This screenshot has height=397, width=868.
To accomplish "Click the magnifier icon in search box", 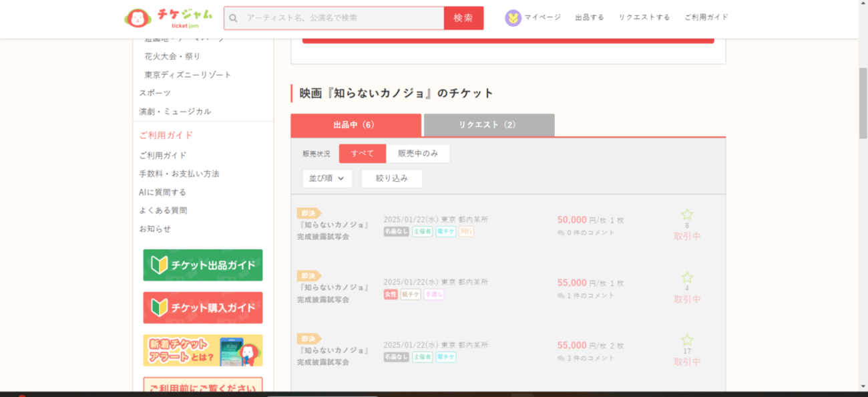I will point(233,18).
